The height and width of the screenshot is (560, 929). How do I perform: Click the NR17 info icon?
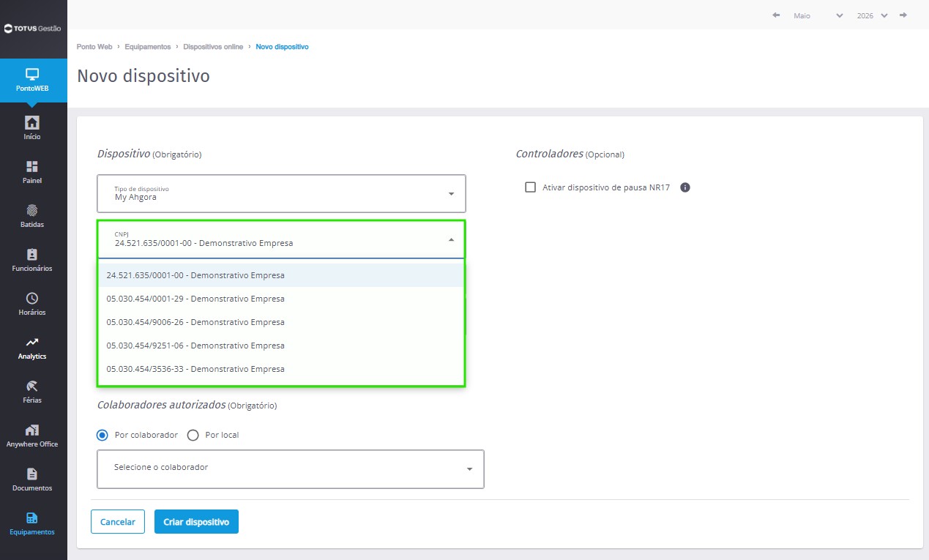click(x=685, y=187)
